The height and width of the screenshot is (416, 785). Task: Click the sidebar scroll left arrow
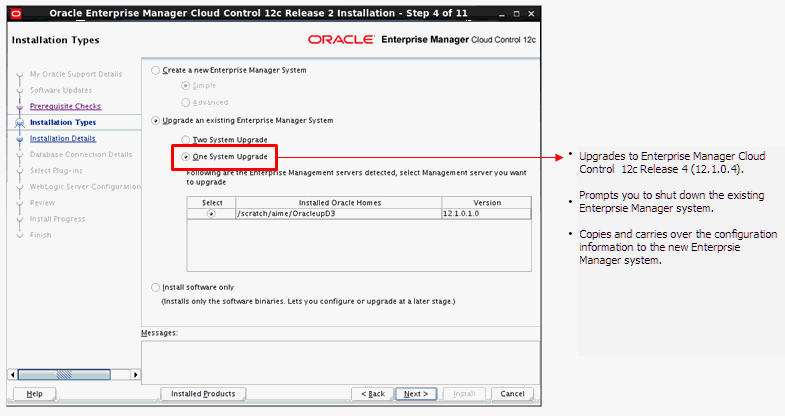pos(13,374)
